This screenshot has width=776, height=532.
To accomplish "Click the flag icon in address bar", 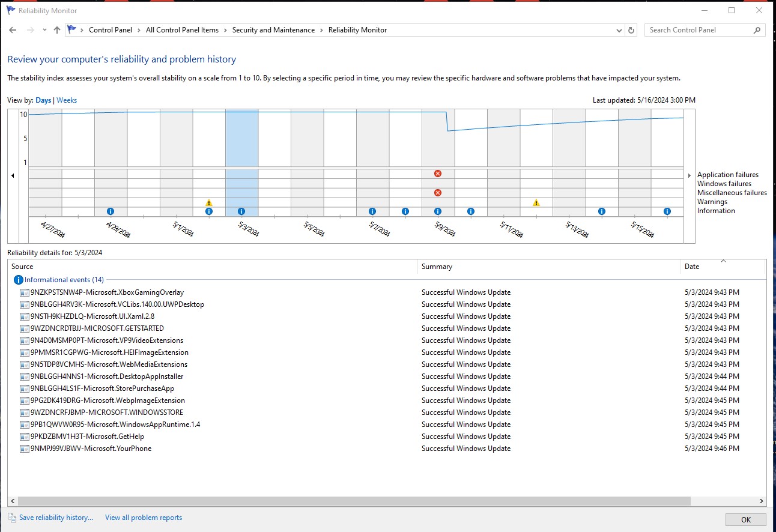I will (x=72, y=30).
